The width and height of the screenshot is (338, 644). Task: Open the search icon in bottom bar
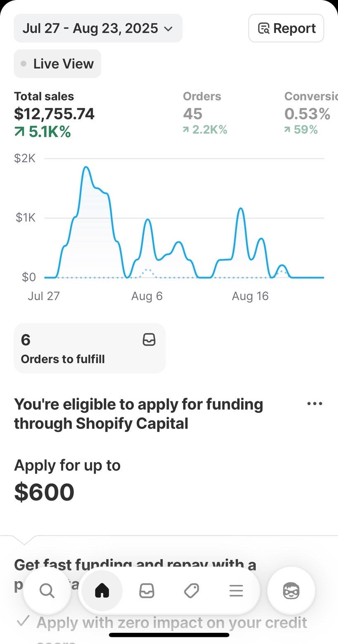pos(47,591)
